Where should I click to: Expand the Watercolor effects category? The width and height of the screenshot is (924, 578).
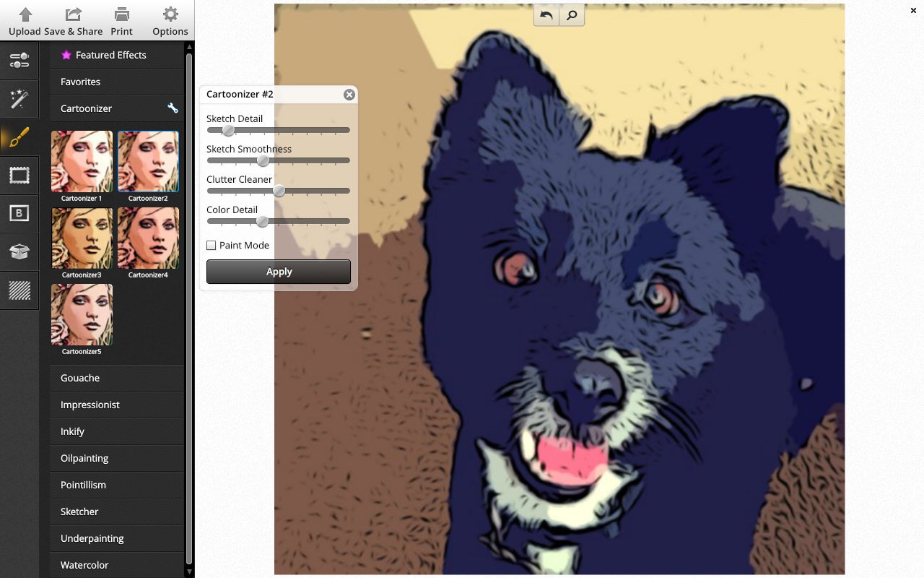coord(117,565)
